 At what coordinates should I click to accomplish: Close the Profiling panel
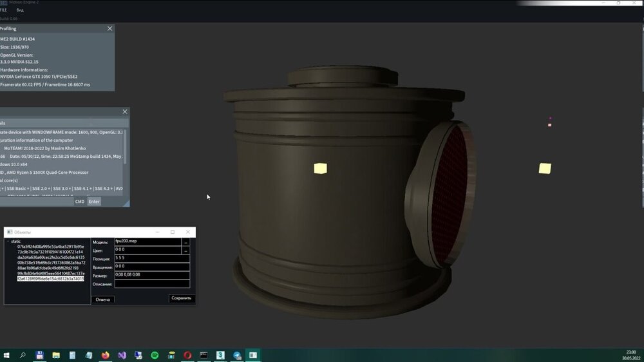pyautogui.click(x=109, y=29)
